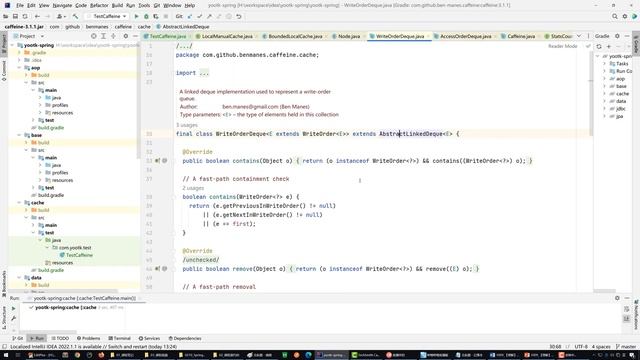The image size is (640, 360).
Task: Click the editor vertical scrollbar
Action: tap(591, 94)
